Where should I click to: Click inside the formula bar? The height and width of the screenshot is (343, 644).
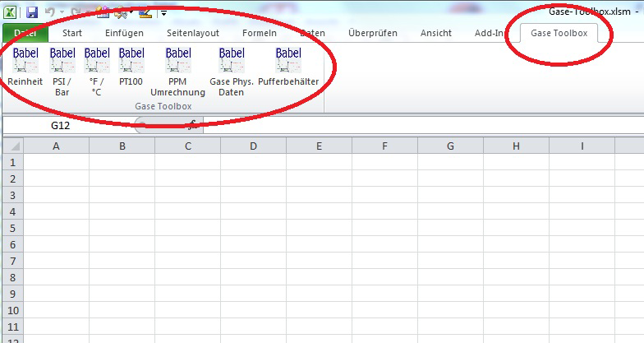click(423, 125)
